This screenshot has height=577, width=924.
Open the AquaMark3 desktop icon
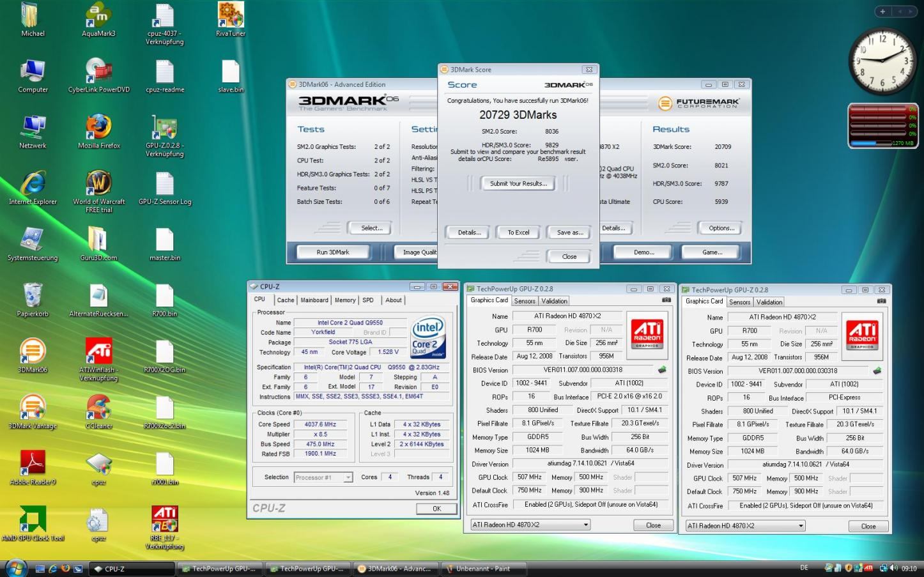[98, 20]
